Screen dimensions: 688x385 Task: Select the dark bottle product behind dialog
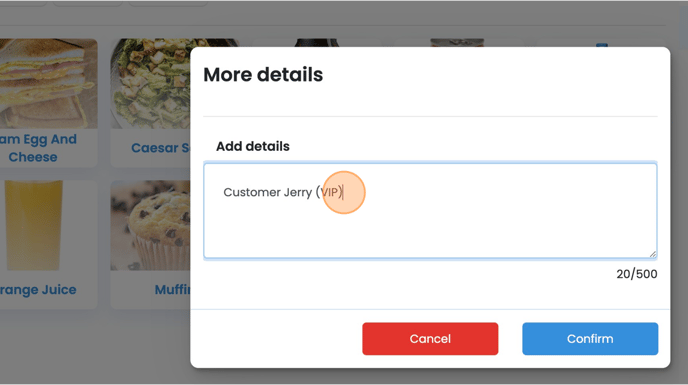coord(316,42)
